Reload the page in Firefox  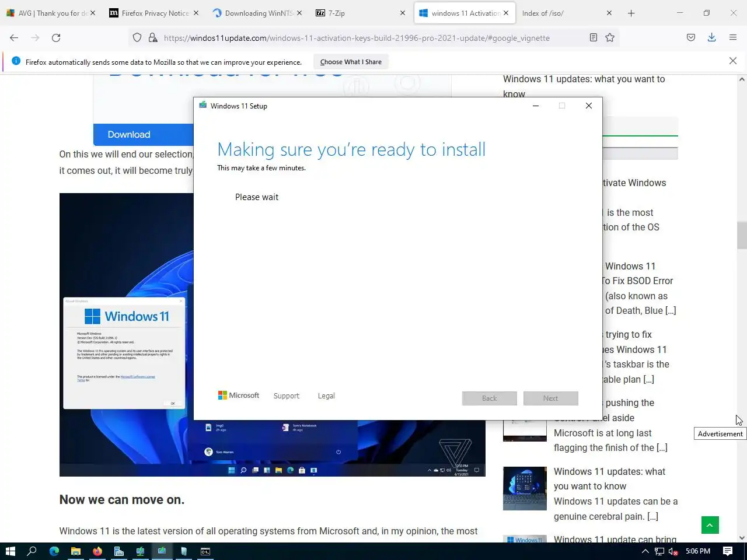point(56,38)
